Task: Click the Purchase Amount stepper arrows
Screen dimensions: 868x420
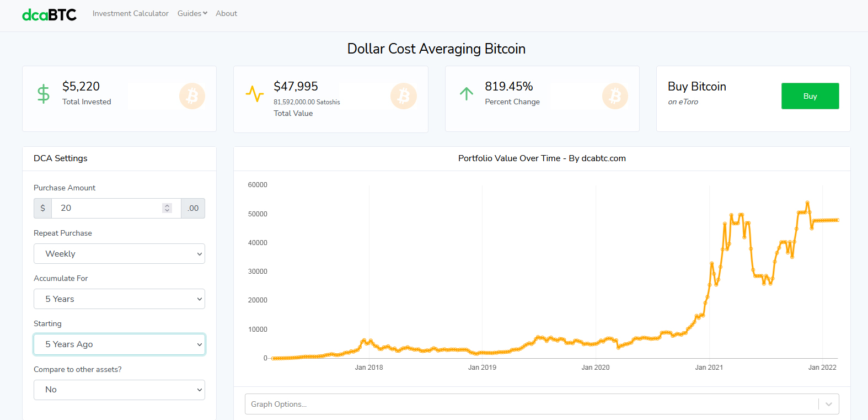Action: [x=167, y=208]
